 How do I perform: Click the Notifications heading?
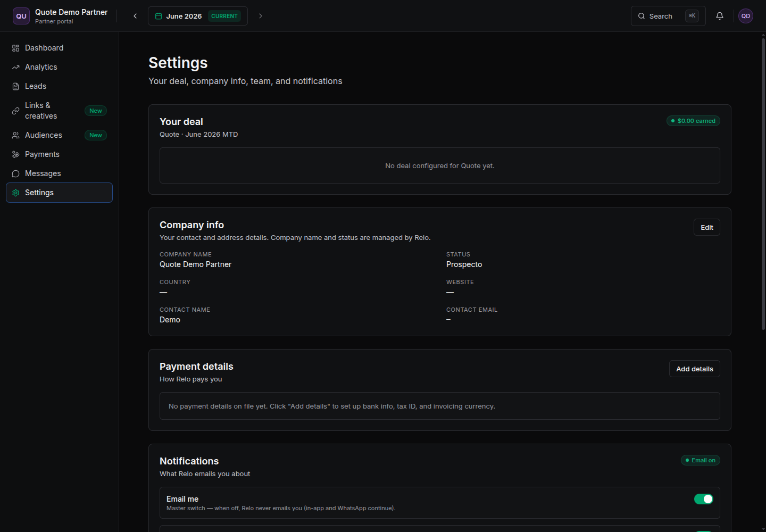point(189,461)
